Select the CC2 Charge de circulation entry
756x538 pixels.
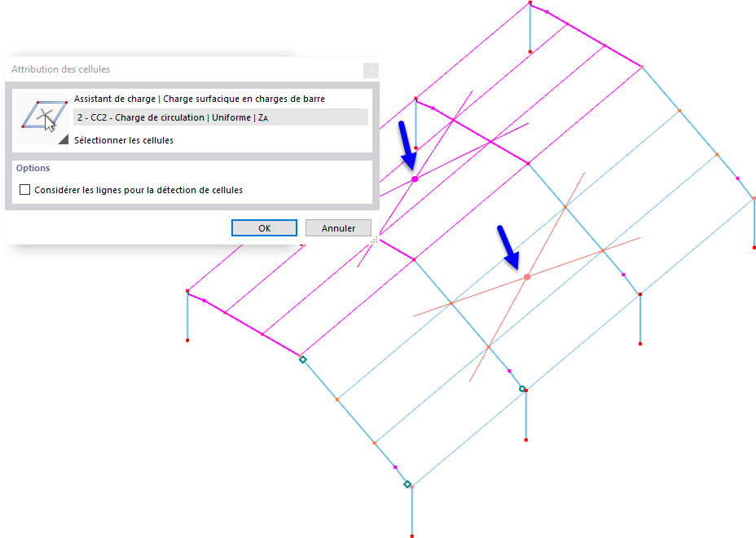[x=221, y=117]
